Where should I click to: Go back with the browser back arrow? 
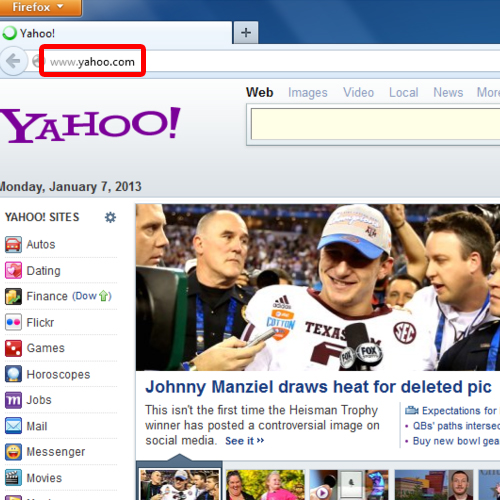point(13,61)
